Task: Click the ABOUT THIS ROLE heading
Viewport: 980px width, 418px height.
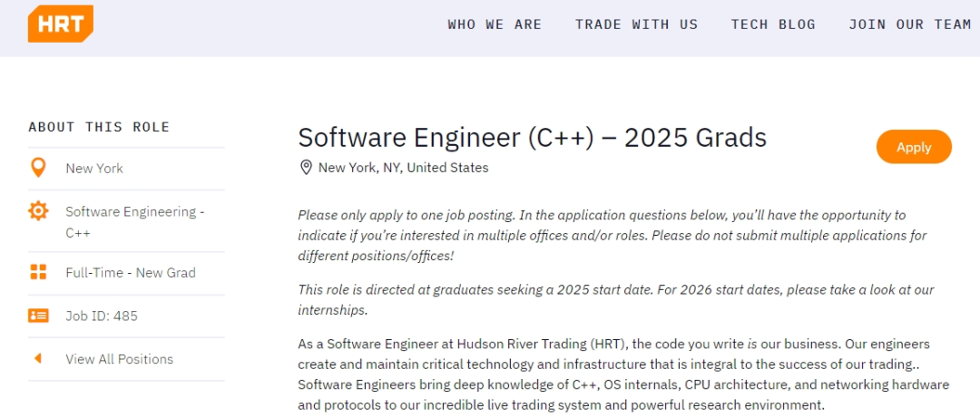Action: coord(99,127)
